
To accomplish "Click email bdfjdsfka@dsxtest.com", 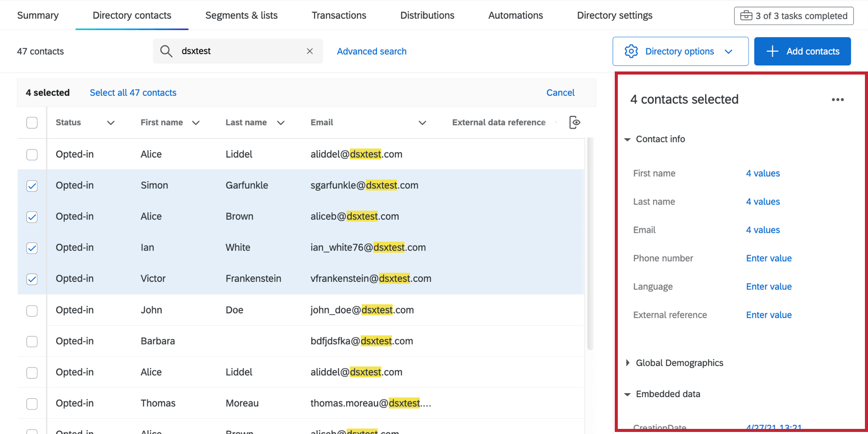I will [361, 341].
